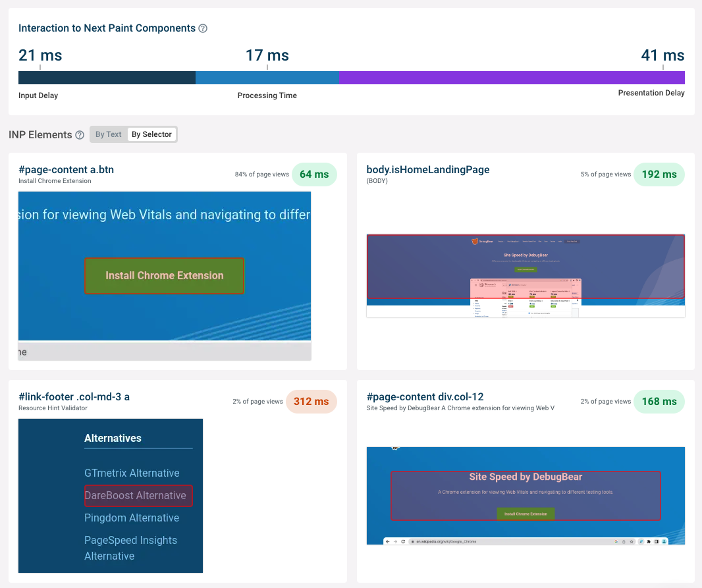Click PageSpeed Insights Alternative in footer preview

point(131,548)
